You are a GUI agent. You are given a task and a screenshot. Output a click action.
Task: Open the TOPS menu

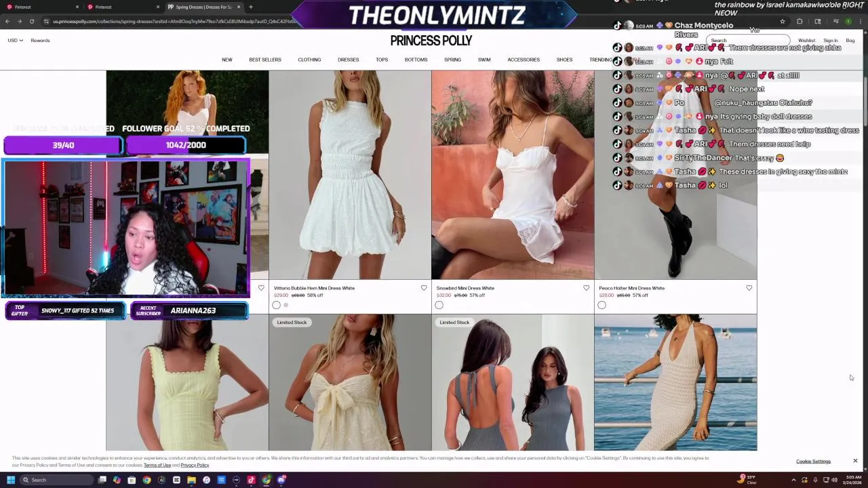(382, 60)
